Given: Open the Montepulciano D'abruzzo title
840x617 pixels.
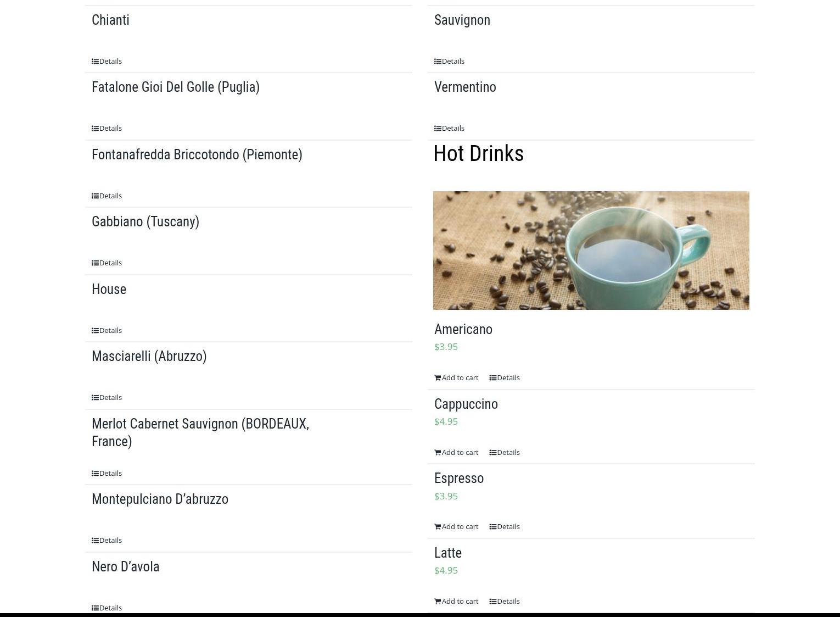Looking at the screenshot, I should coord(160,499).
